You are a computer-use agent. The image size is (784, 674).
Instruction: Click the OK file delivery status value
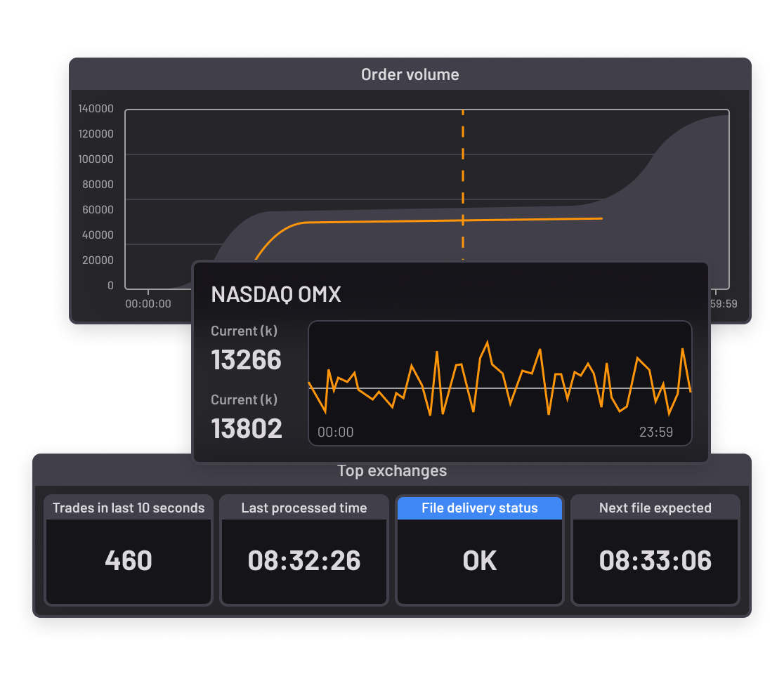tap(480, 561)
